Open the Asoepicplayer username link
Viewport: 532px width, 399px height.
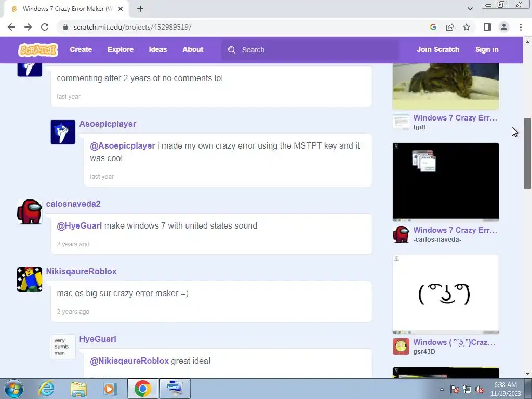point(108,124)
